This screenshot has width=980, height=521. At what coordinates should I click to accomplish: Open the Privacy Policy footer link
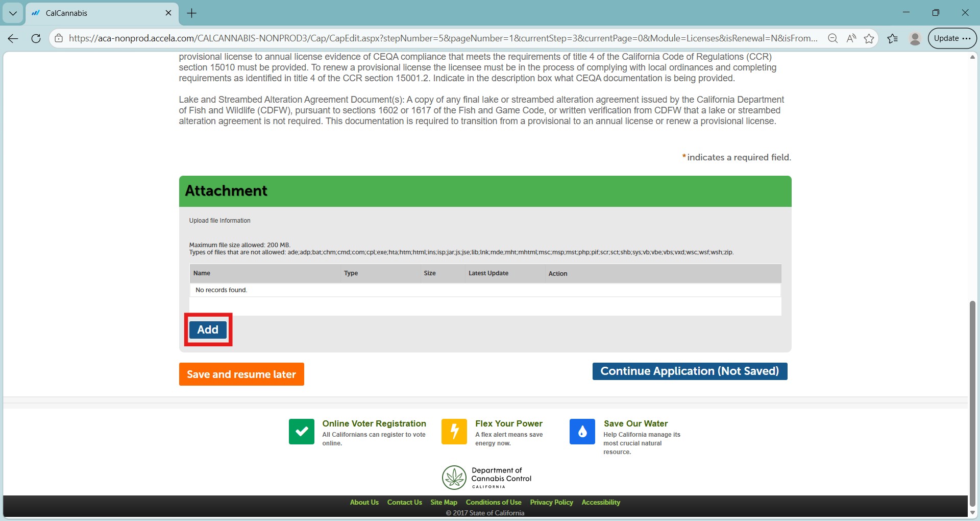tap(552, 503)
